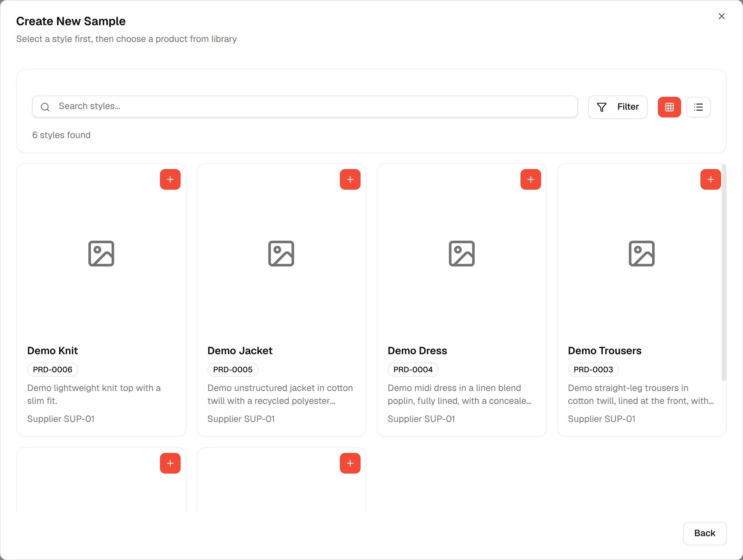Click the Search styles input field
Image resolution: width=743 pixels, height=560 pixels.
(305, 106)
